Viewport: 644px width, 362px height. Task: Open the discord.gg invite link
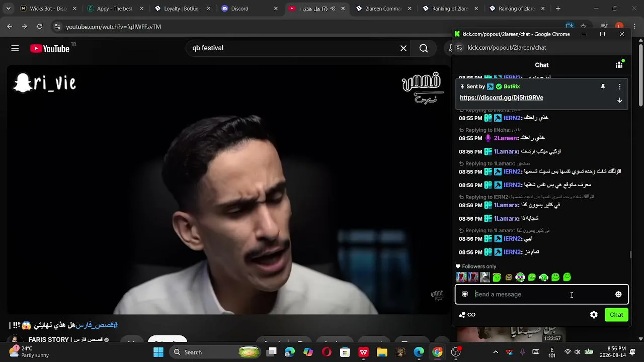[x=502, y=98]
